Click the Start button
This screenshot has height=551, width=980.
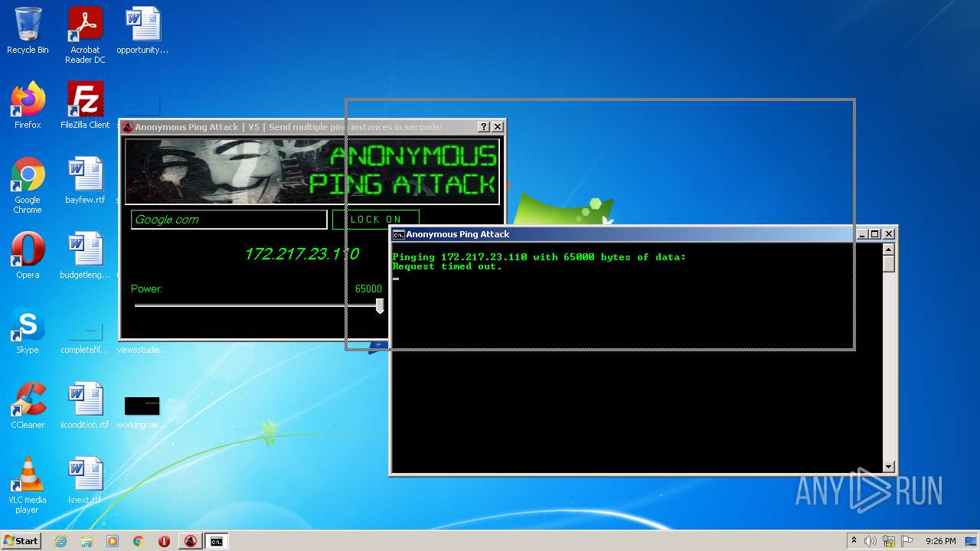coord(21,541)
